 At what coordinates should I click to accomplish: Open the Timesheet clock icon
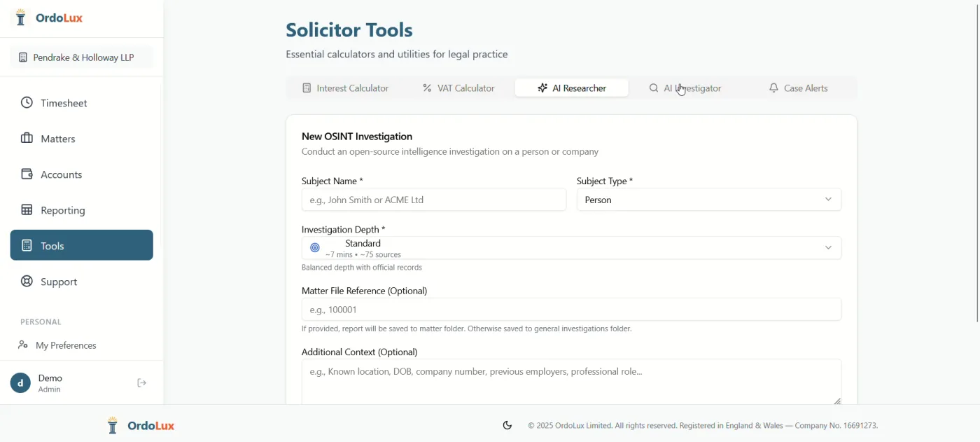point(25,102)
